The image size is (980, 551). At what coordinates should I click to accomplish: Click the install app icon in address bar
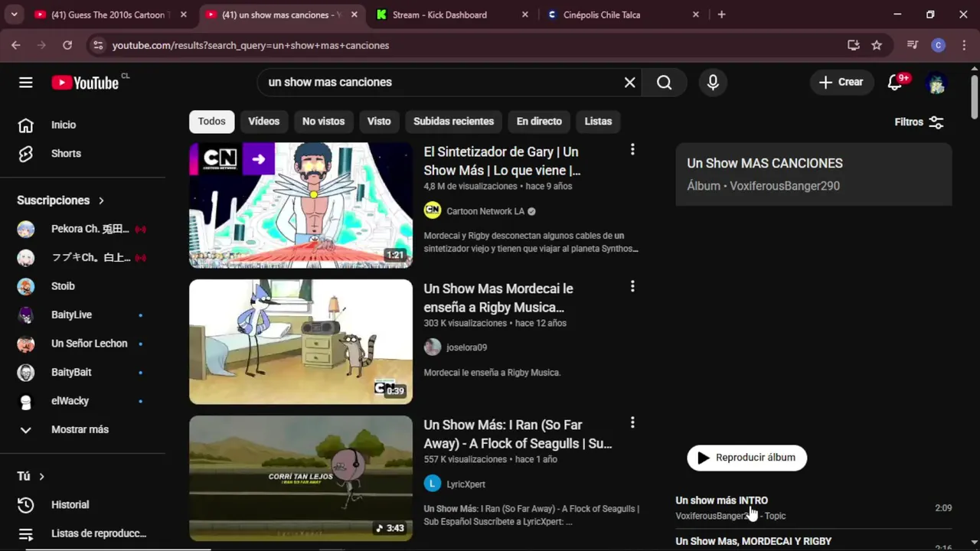pyautogui.click(x=854, y=45)
